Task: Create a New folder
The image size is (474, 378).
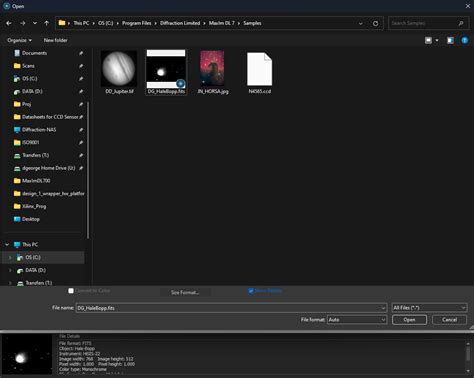Action: 55,40
